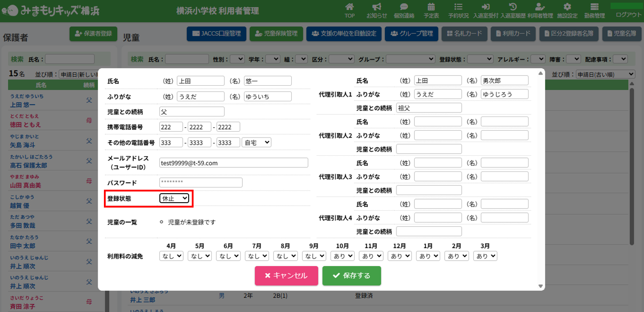Click the メールアドレス input field
Viewport: 644px width, 312px height.
point(234,163)
